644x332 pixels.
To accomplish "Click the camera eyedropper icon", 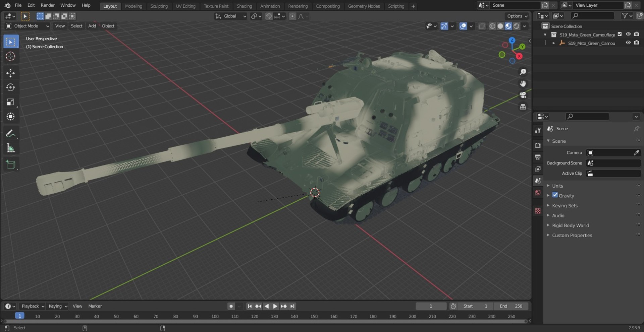I will pyautogui.click(x=636, y=153).
